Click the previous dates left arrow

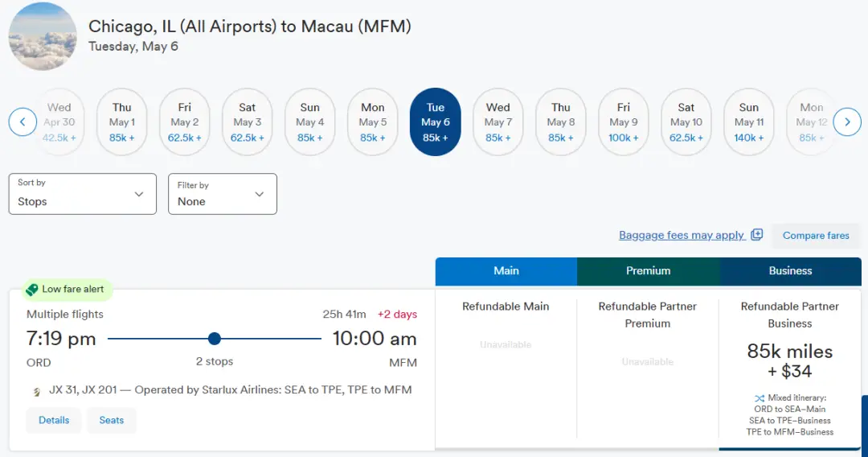click(23, 122)
